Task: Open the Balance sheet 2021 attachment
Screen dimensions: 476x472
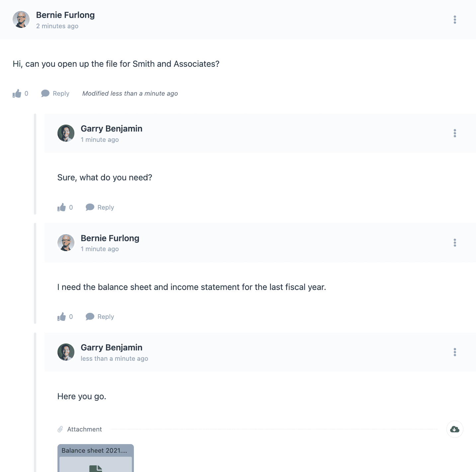Action: 96,458
